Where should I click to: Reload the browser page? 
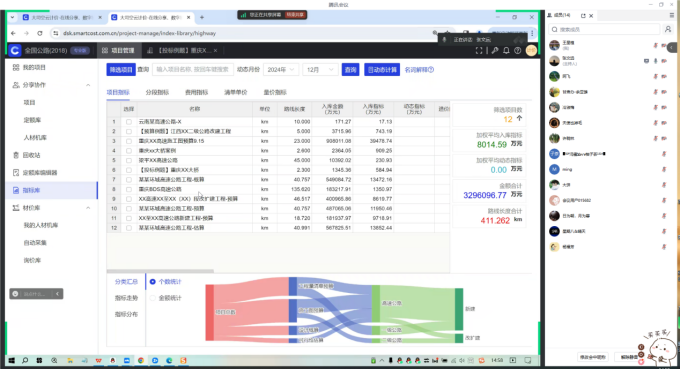40,33
